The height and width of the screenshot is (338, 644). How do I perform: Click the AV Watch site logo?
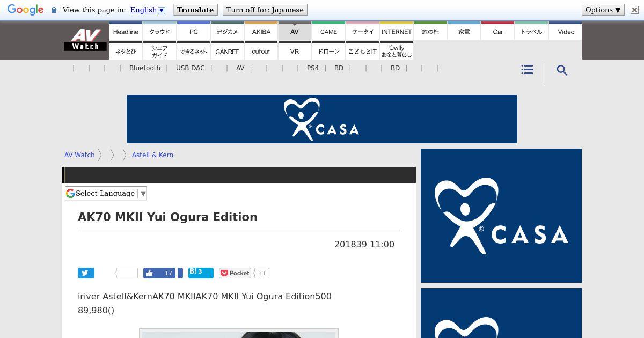pyautogui.click(x=85, y=40)
